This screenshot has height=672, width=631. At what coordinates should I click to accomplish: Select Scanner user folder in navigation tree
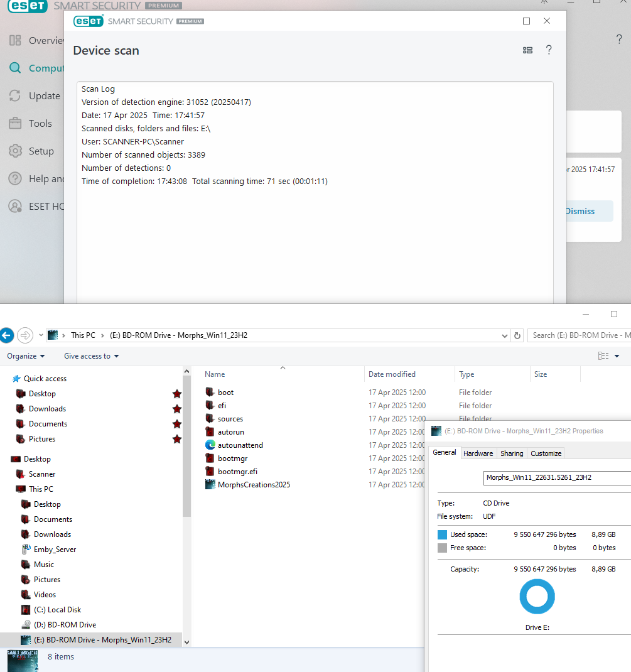tap(41, 474)
